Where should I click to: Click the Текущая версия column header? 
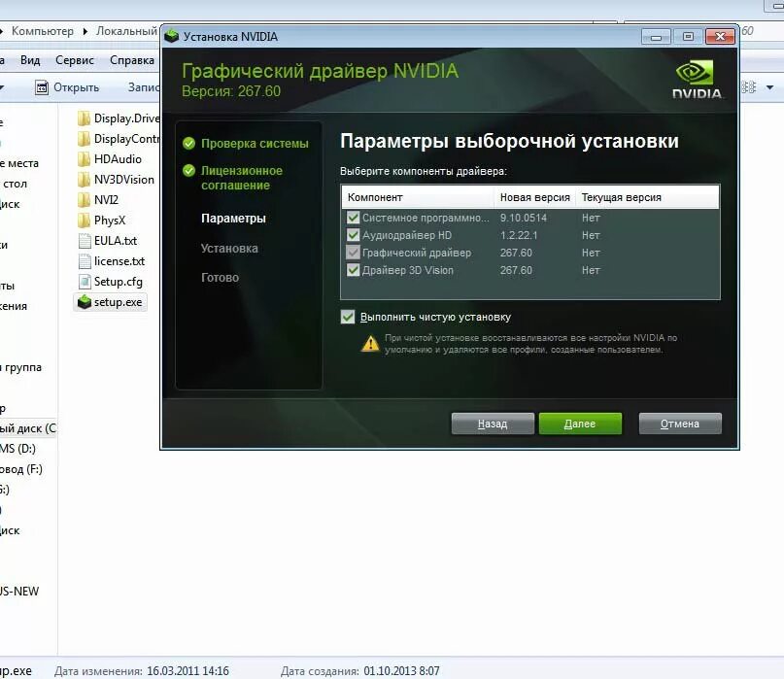tap(647, 197)
